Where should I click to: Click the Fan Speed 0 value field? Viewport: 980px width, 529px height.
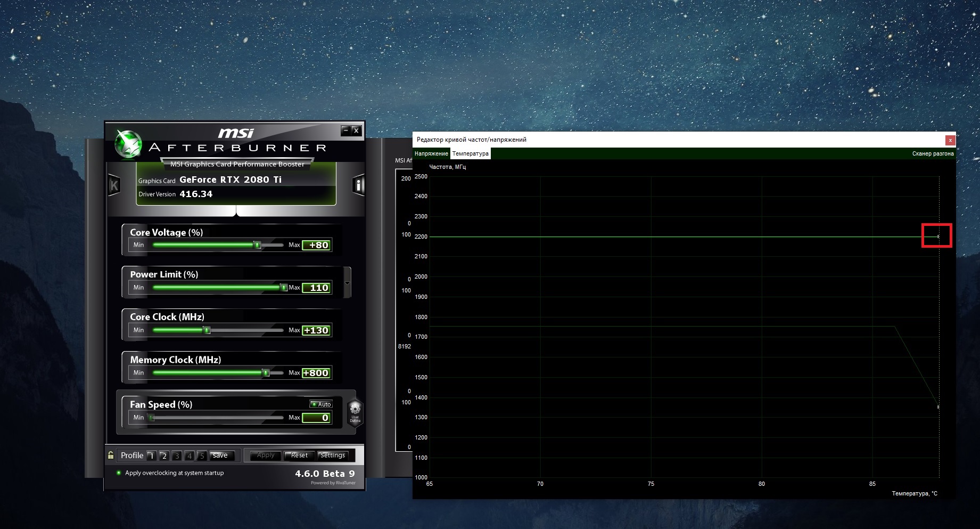[x=317, y=418]
